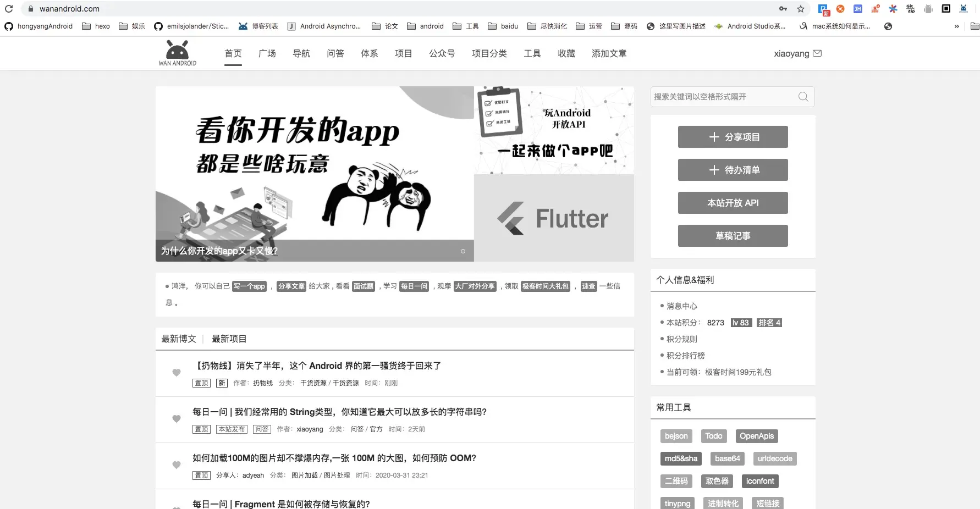Switch to the 最新项目 tab
Viewport: 980px width, 509px height.
(229, 339)
